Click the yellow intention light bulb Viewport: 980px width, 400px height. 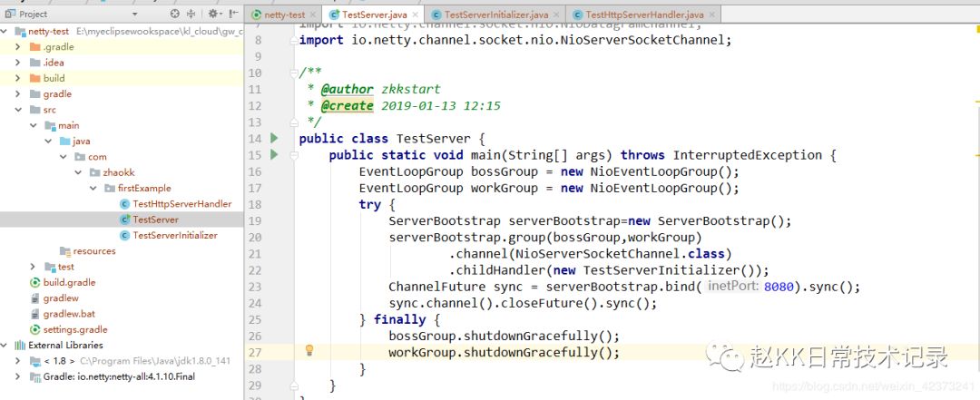coord(309,350)
